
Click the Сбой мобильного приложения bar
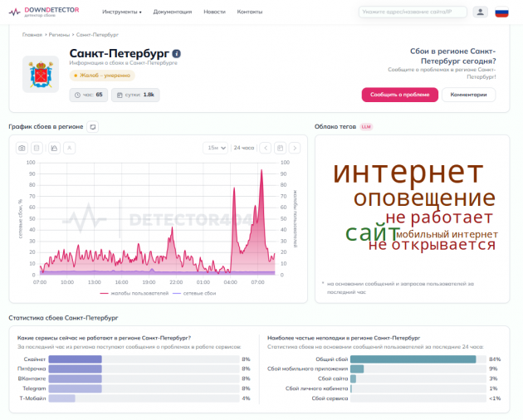pyautogui.click(x=418, y=369)
